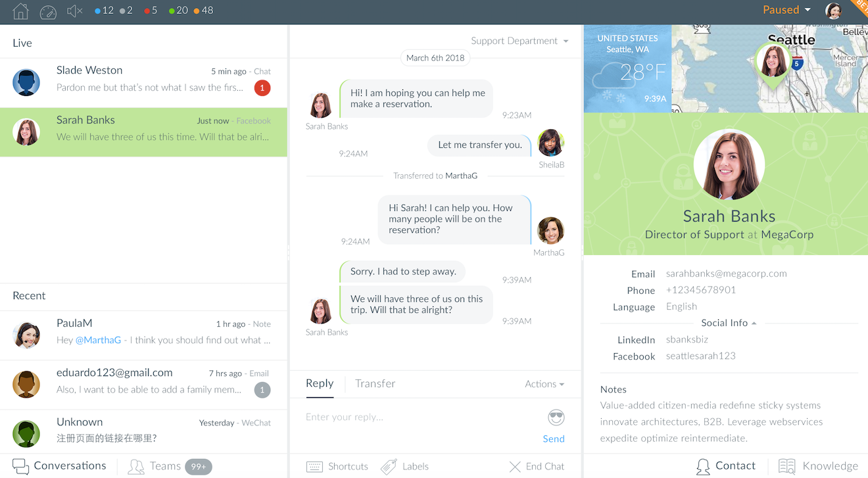The image size is (868, 478).
Task: Open the Teams section
Action: coord(157,466)
